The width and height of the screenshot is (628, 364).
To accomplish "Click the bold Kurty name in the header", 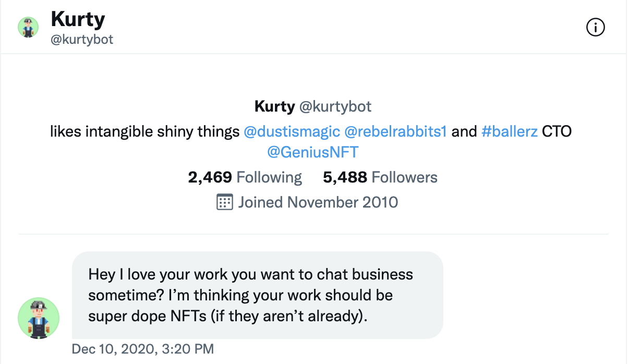I will [78, 20].
